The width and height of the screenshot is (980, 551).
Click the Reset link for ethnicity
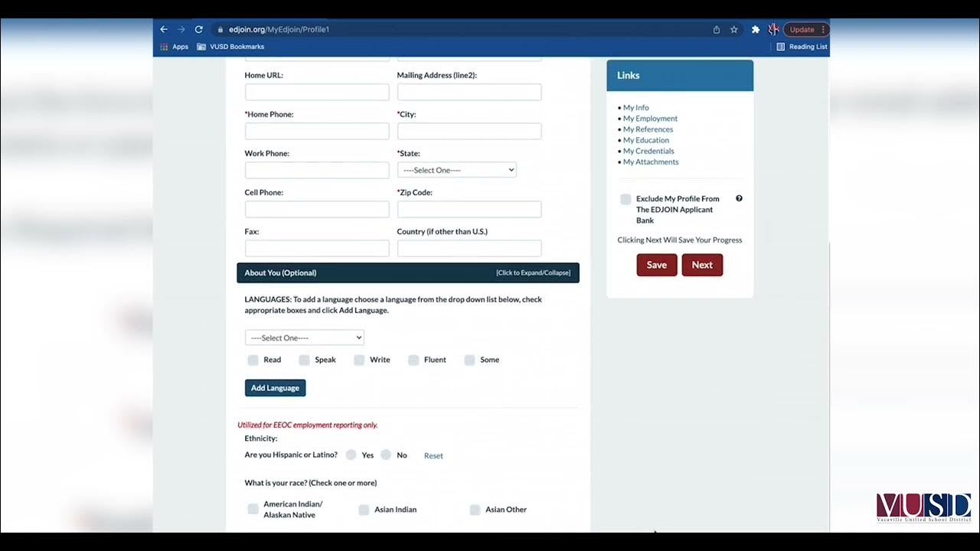pyautogui.click(x=433, y=455)
